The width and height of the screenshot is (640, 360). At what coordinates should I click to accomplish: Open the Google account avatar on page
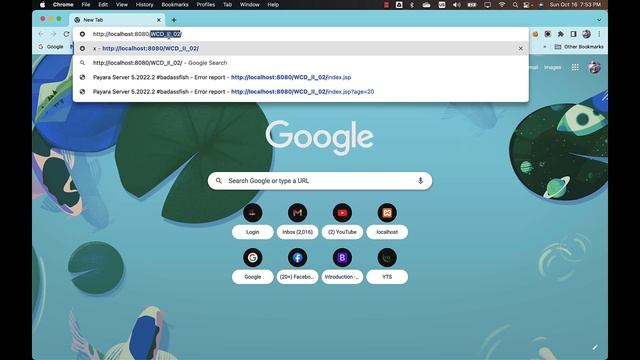pos(595,67)
